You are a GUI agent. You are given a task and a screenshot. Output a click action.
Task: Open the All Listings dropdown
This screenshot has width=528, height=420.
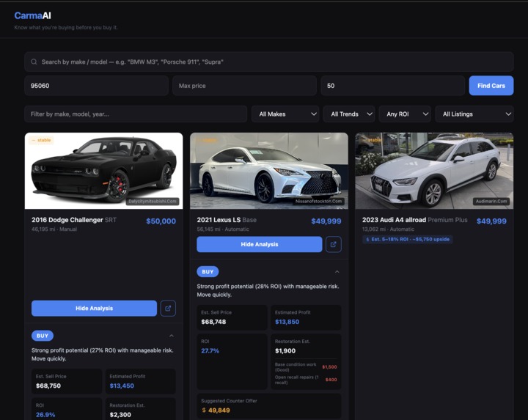click(474, 114)
